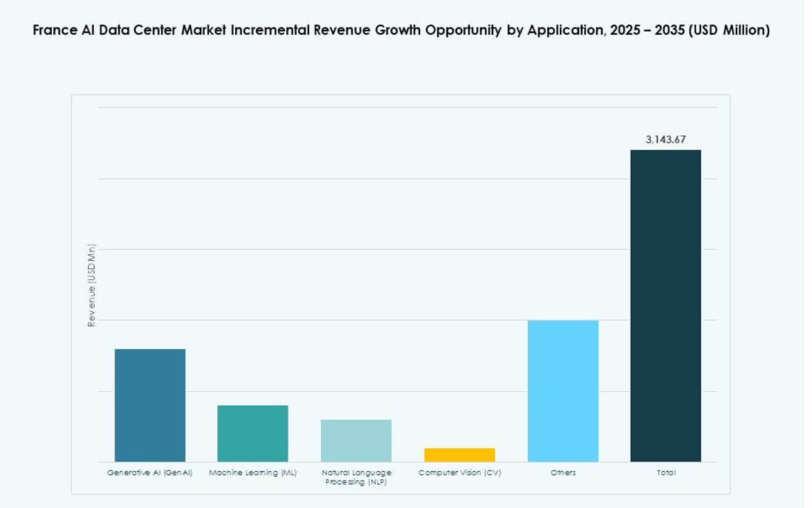The height and width of the screenshot is (508, 812).
Task: Click the chart title text
Action: 401,30
